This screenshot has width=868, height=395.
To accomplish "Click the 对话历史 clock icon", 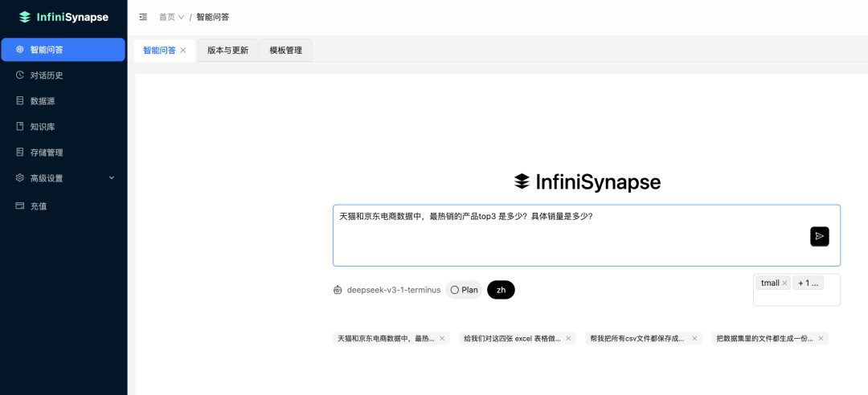I will coord(20,75).
